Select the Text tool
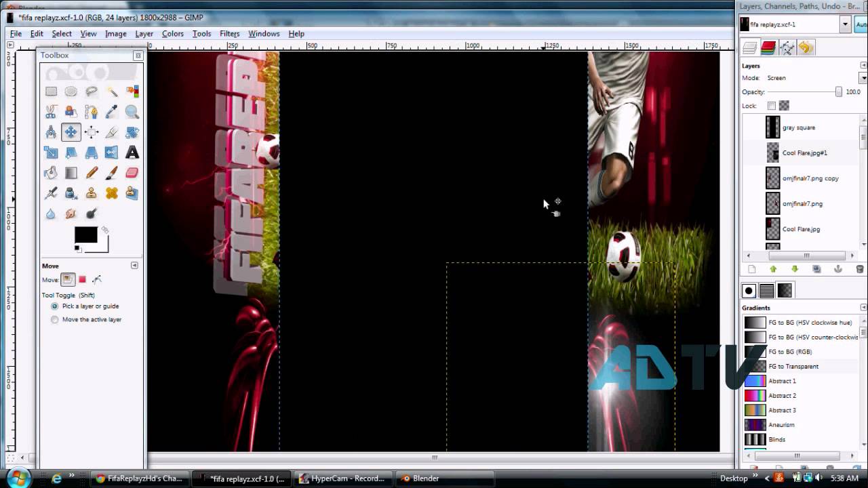868x488 pixels. 132,152
